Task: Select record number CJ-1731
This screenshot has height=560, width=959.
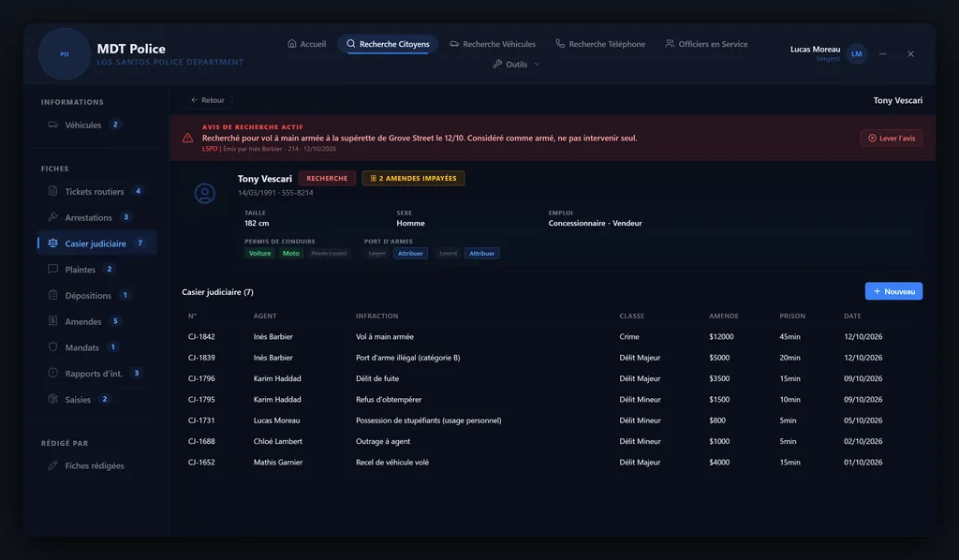Action: [x=201, y=420]
